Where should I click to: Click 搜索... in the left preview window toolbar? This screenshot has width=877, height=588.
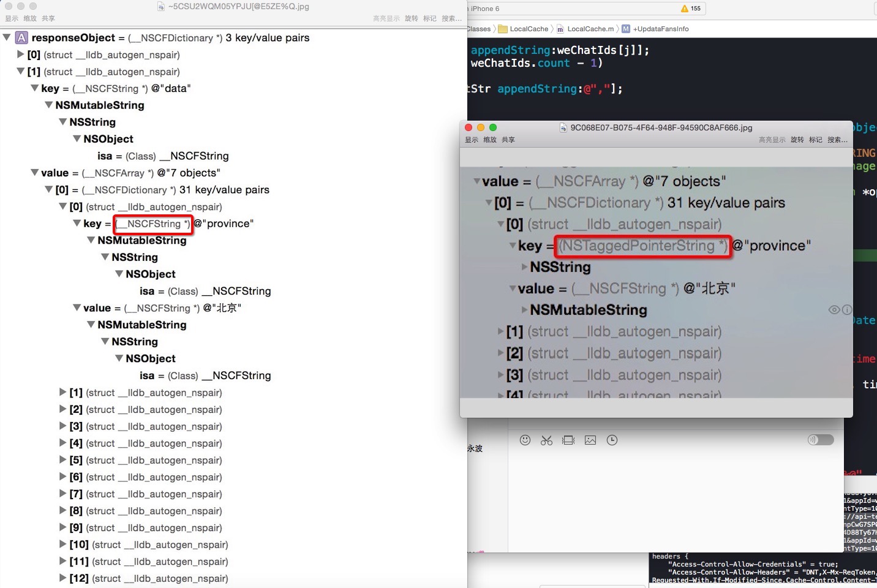pyautogui.click(x=452, y=18)
